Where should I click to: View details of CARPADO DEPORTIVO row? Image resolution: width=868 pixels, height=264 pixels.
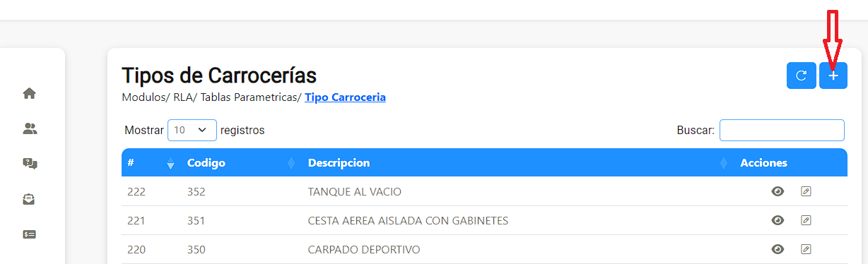click(x=778, y=249)
